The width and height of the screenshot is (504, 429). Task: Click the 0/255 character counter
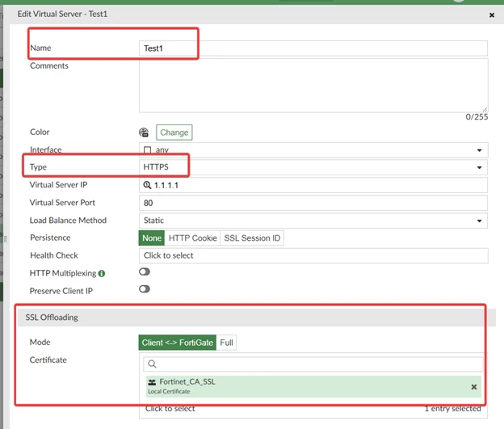point(477,117)
